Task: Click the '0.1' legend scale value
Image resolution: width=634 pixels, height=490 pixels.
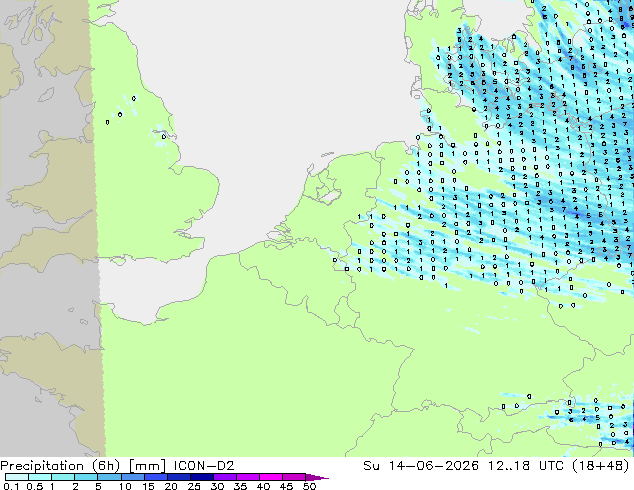Action: [x=11, y=486]
